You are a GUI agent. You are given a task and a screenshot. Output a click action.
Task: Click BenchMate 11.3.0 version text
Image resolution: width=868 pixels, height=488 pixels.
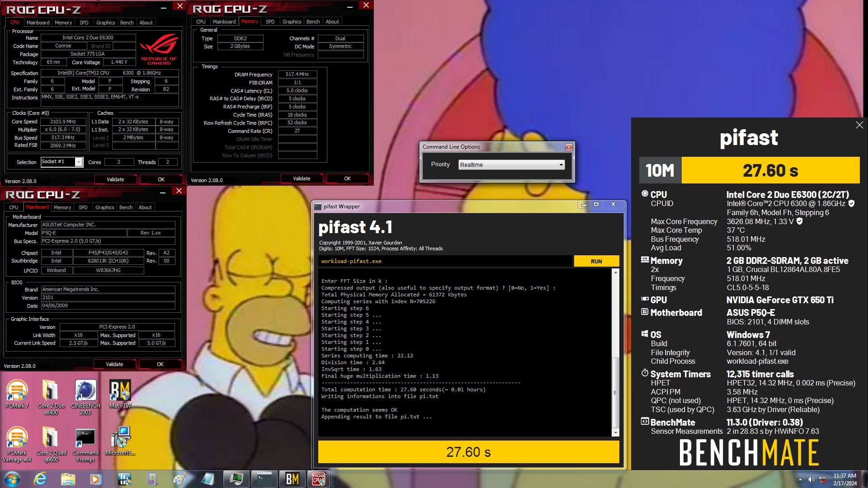pyautogui.click(x=764, y=422)
